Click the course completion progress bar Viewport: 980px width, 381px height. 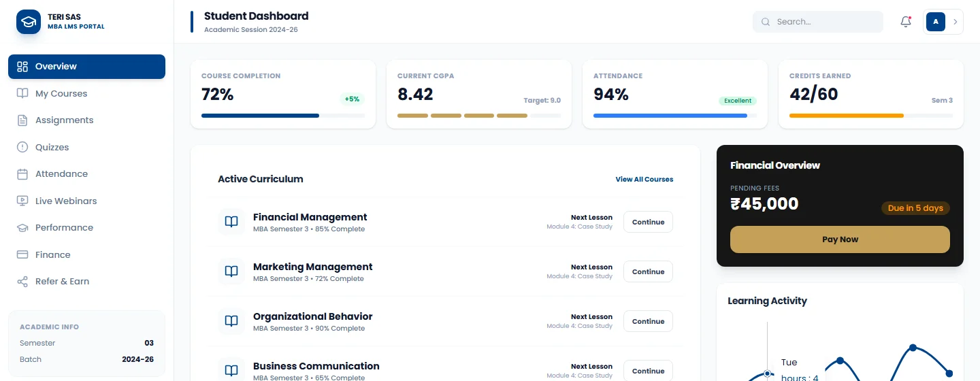coord(283,116)
